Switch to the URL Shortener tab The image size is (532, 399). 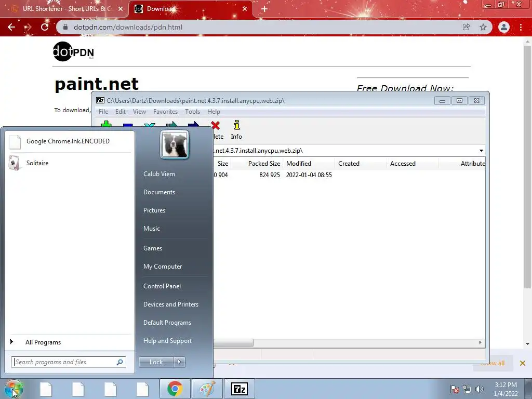tap(64, 9)
